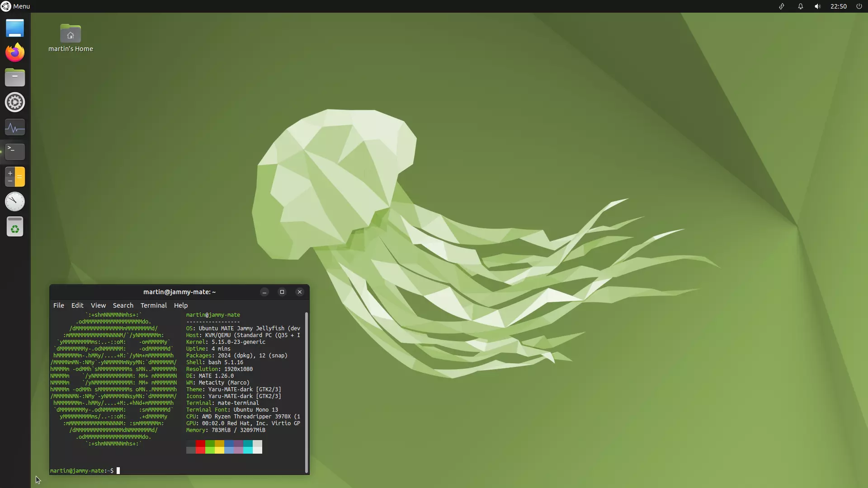Open the notifications bell indicator
The image size is (868, 488).
(x=800, y=6)
